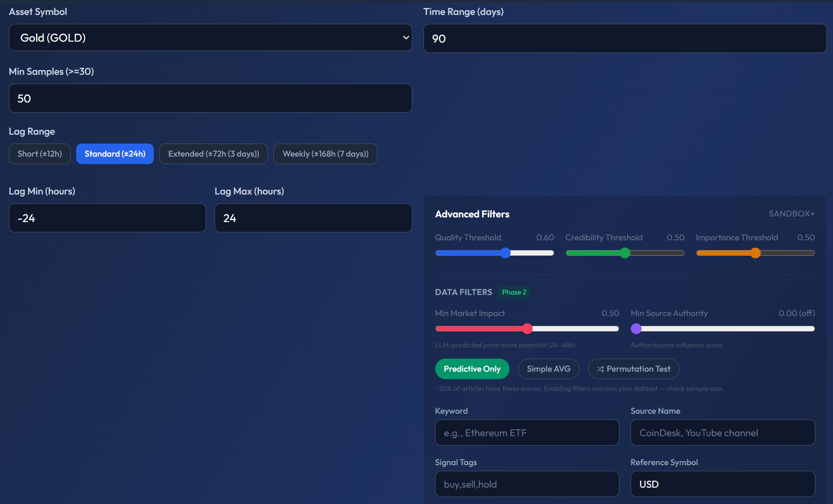This screenshot has width=833, height=504.
Task: Click the Lag Min hours field
Action: tap(107, 218)
